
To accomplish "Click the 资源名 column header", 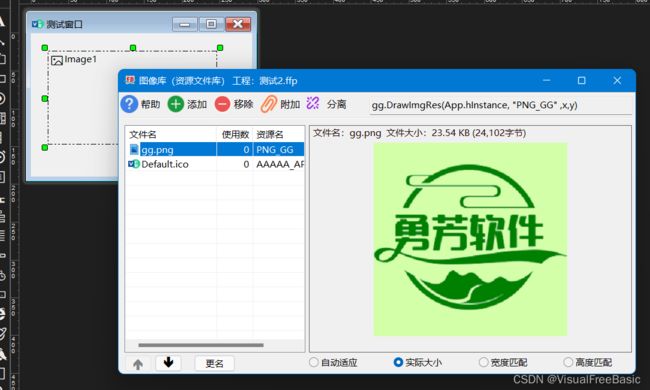I will 279,134.
